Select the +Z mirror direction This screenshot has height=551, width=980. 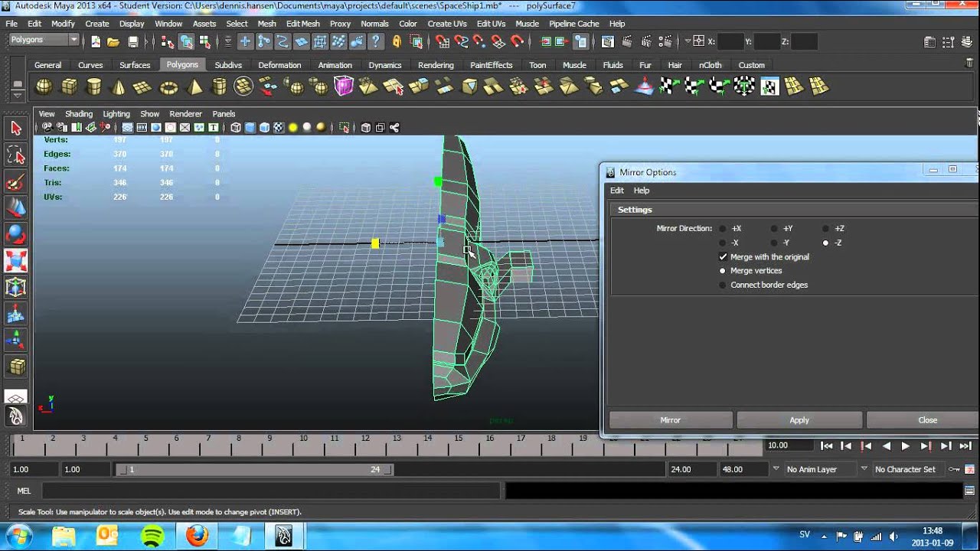(x=825, y=229)
